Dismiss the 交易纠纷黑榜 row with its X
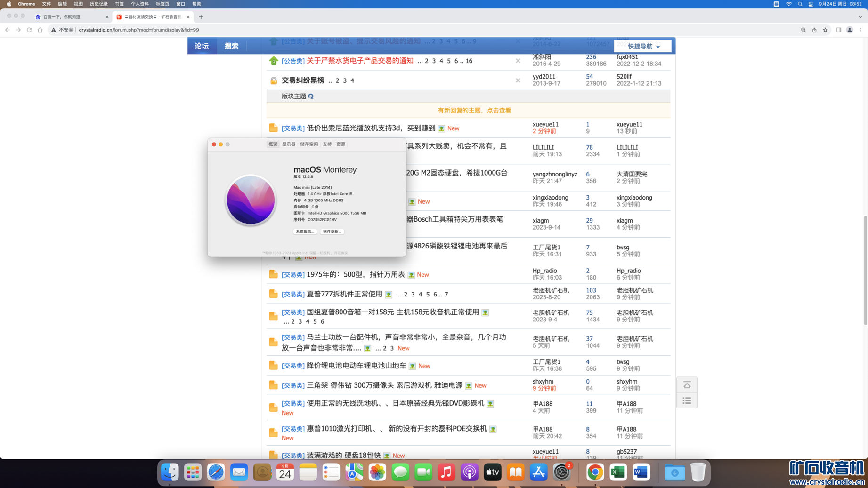 [518, 80]
